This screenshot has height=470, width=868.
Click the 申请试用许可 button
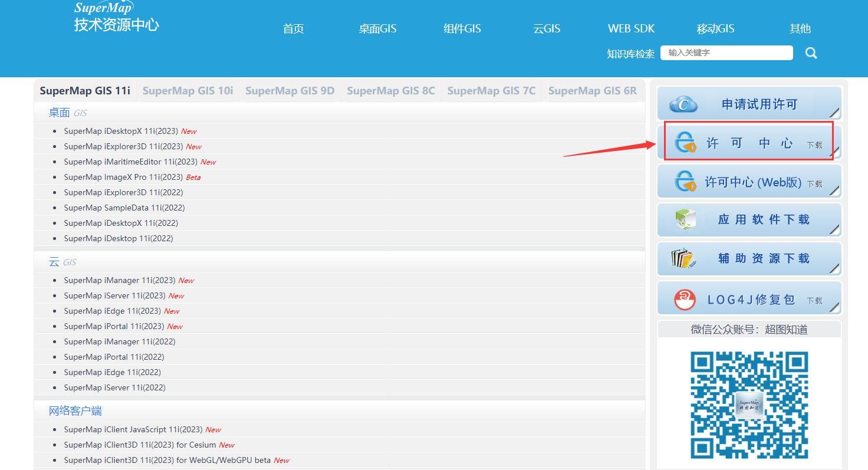(x=749, y=104)
